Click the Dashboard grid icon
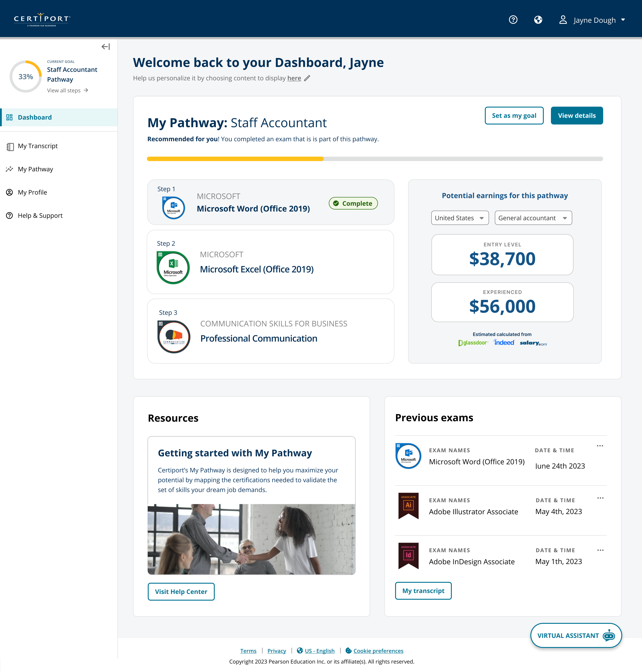Viewport: 642px width, 672px height. pos(10,117)
